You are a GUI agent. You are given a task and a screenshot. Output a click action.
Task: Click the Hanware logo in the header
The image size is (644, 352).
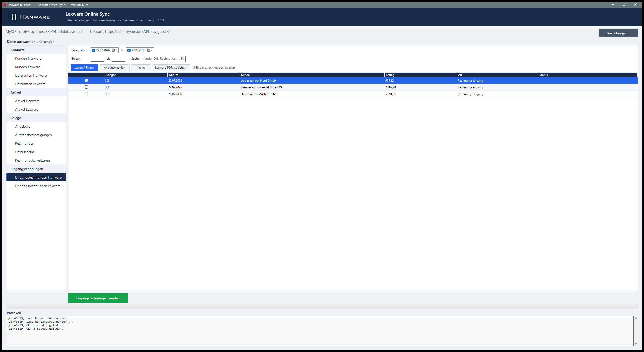coord(29,17)
